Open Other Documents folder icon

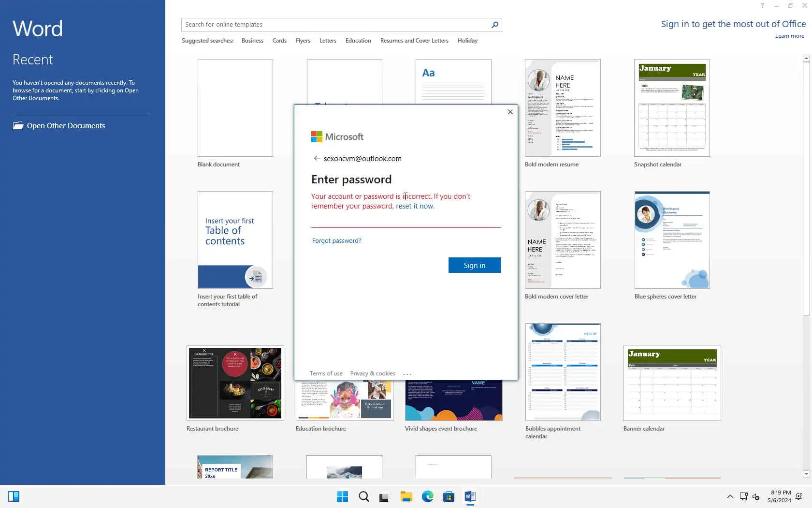[18, 125]
